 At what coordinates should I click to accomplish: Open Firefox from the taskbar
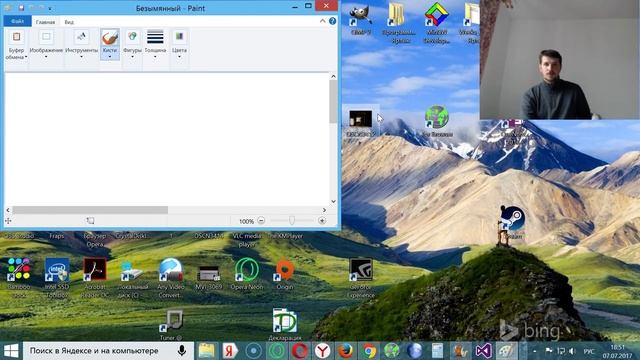[x=345, y=351]
